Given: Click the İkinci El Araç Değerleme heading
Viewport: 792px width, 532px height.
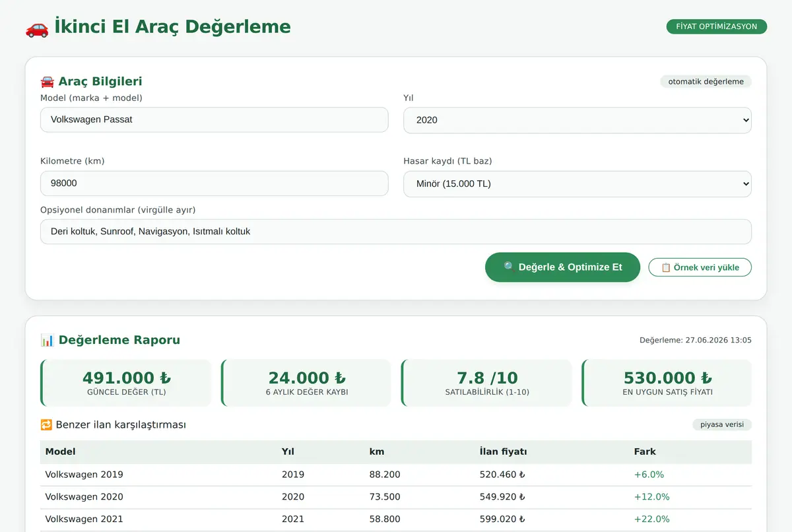Looking at the screenshot, I should pos(172,27).
